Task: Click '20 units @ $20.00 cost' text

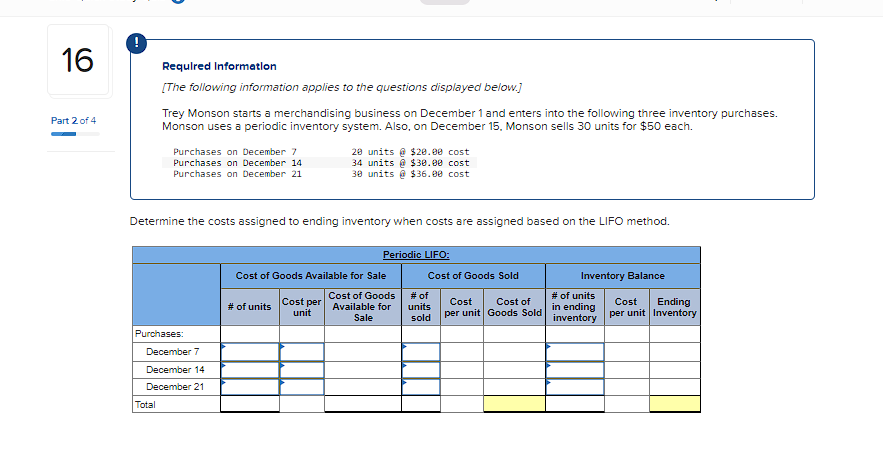Action: 411,152
